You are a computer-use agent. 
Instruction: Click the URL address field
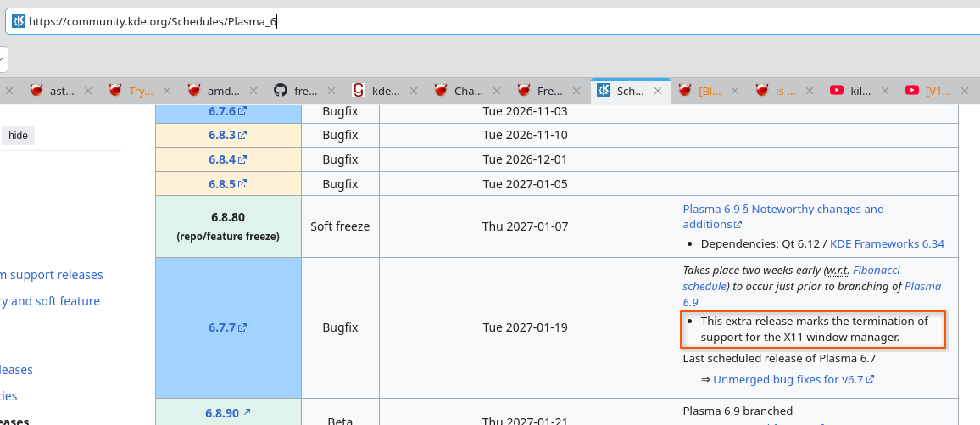(493, 22)
